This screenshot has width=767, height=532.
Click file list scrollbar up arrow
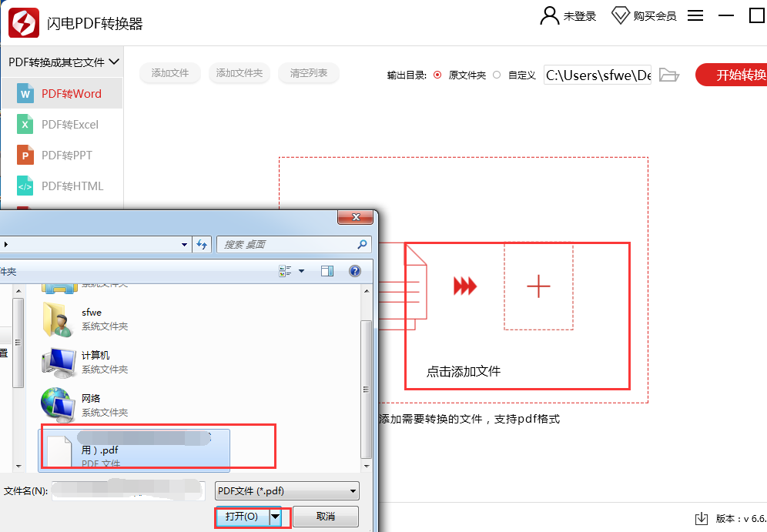pyautogui.click(x=367, y=291)
